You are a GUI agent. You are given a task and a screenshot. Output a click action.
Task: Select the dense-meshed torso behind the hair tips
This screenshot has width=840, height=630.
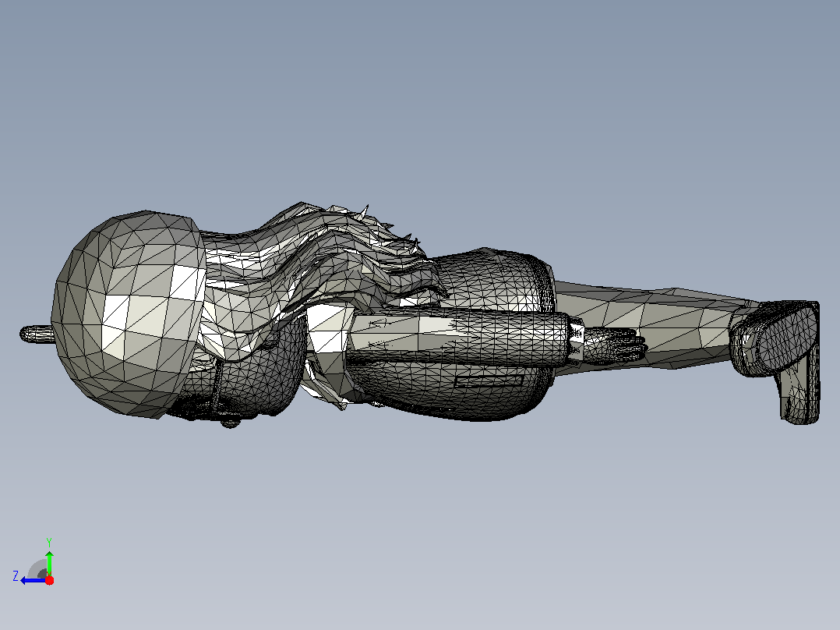tap(496, 281)
